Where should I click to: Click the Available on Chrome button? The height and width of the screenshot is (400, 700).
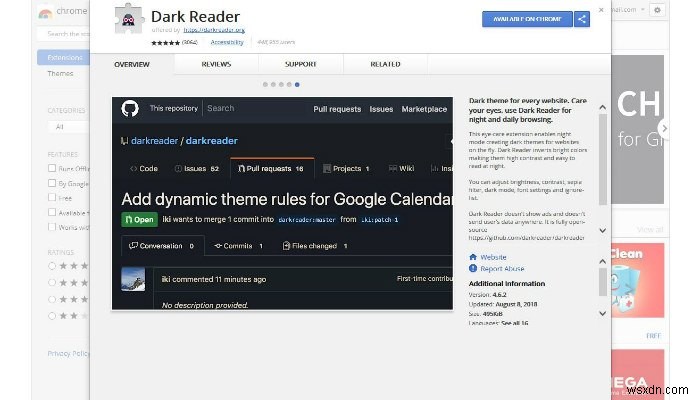(x=527, y=19)
